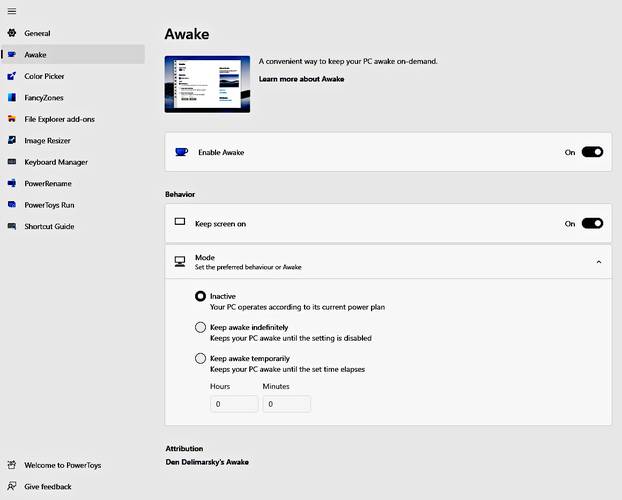The width and height of the screenshot is (622, 500).
Task: Turn off the Keep screen on toggle
Action: [x=592, y=223]
